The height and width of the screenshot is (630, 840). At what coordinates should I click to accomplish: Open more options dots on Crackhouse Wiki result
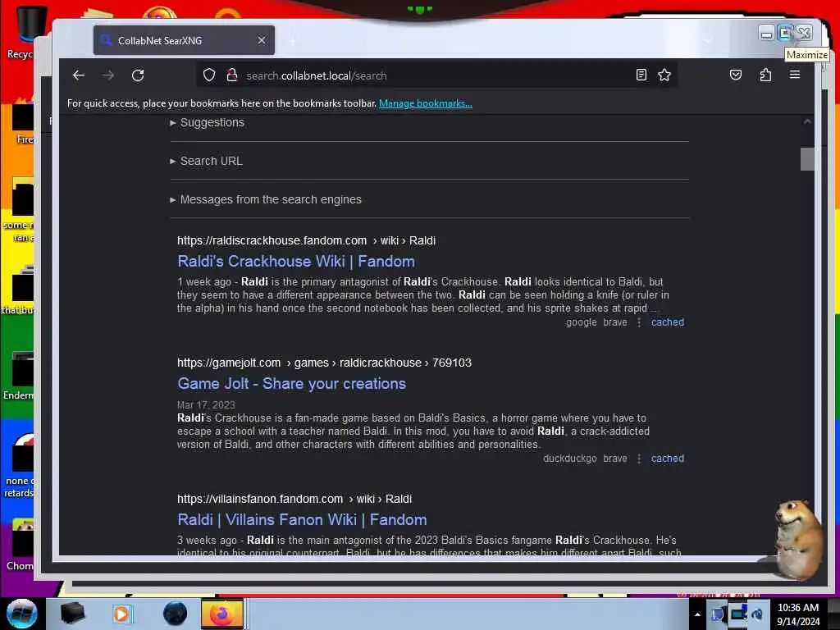(x=638, y=322)
